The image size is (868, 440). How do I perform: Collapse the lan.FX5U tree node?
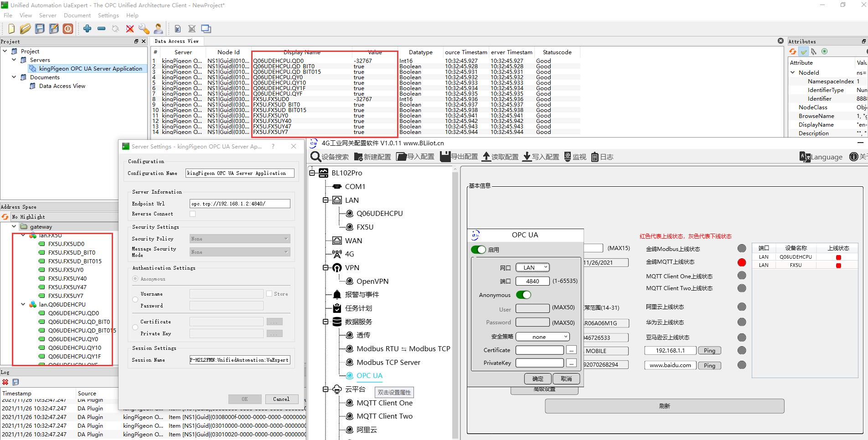click(x=23, y=235)
